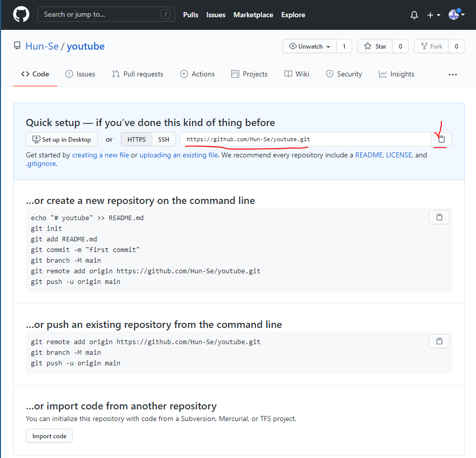476x458 pixels.
Task: Copy the push existing repository commands
Action: [x=439, y=341]
